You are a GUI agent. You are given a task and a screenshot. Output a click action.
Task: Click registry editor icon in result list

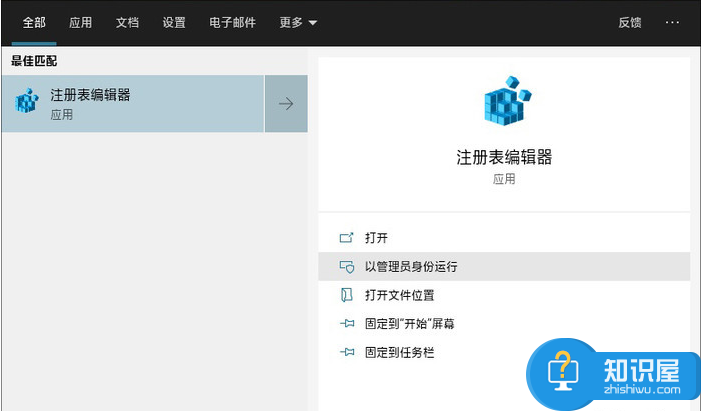[27, 101]
